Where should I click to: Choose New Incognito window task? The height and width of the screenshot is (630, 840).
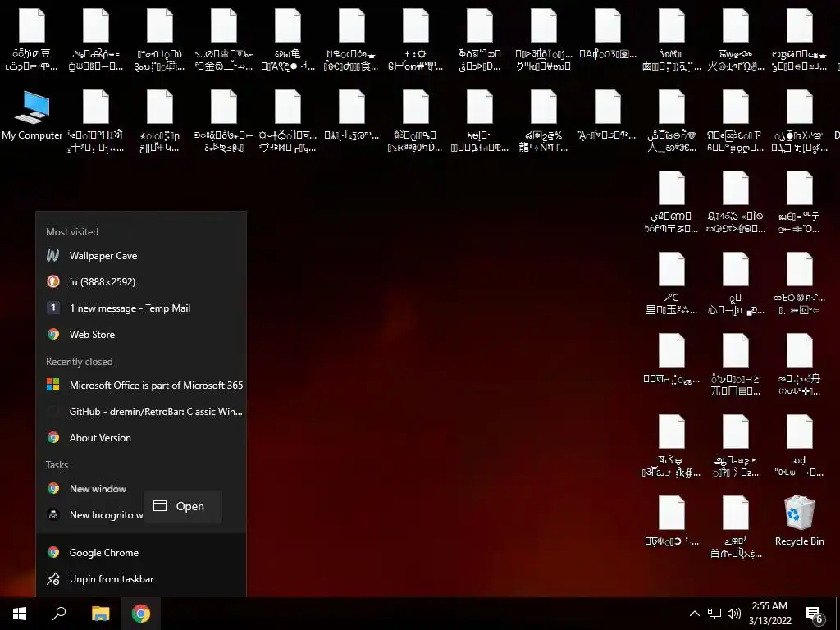click(90, 515)
